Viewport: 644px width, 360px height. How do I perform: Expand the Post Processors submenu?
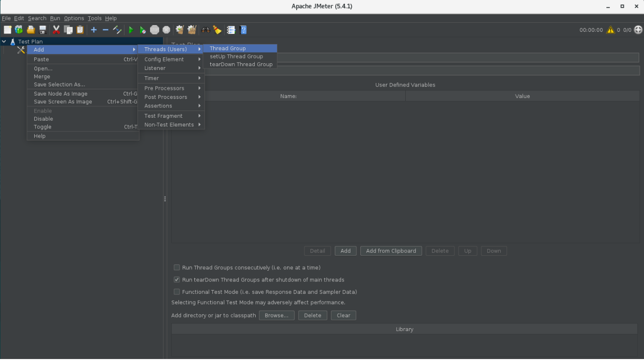coord(171,97)
